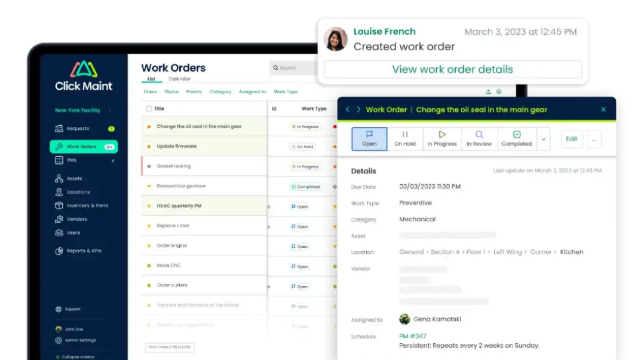Viewport: 644px width, 360px height.
Task: Click the export icon above the table
Action: pos(488,91)
